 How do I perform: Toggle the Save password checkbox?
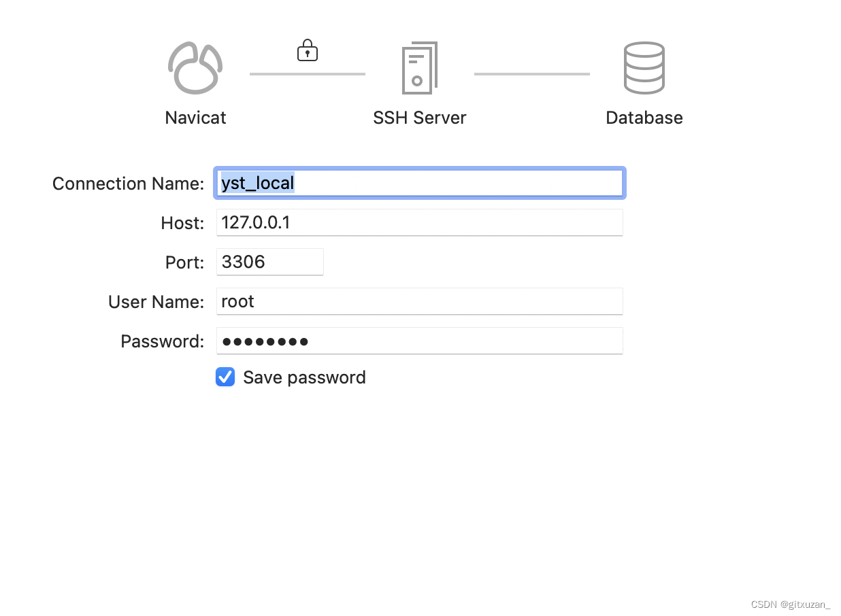[225, 377]
